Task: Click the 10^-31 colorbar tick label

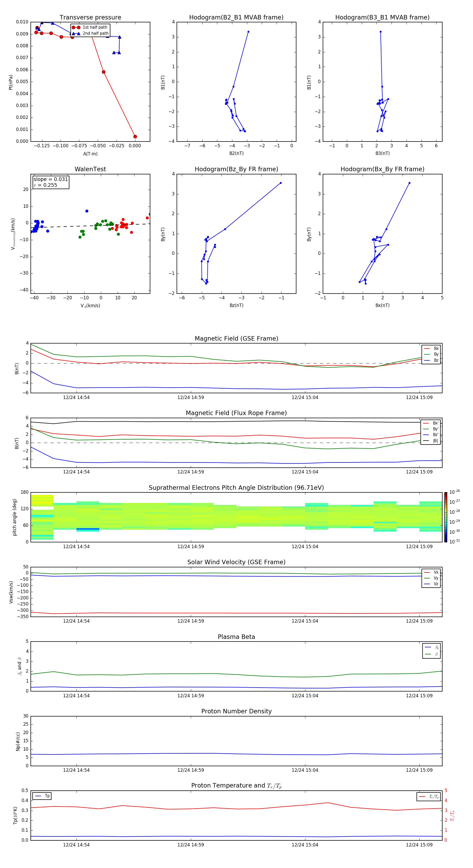Action: click(455, 542)
